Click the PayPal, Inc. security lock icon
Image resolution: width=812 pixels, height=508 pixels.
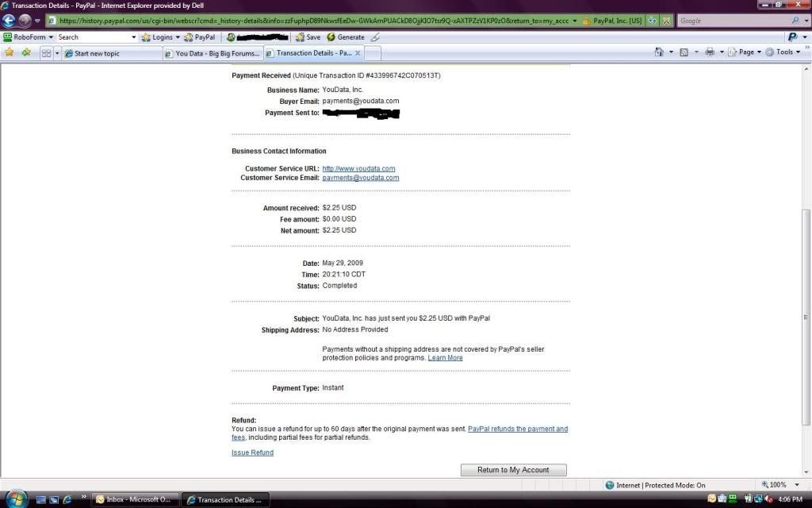click(x=587, y=21)
